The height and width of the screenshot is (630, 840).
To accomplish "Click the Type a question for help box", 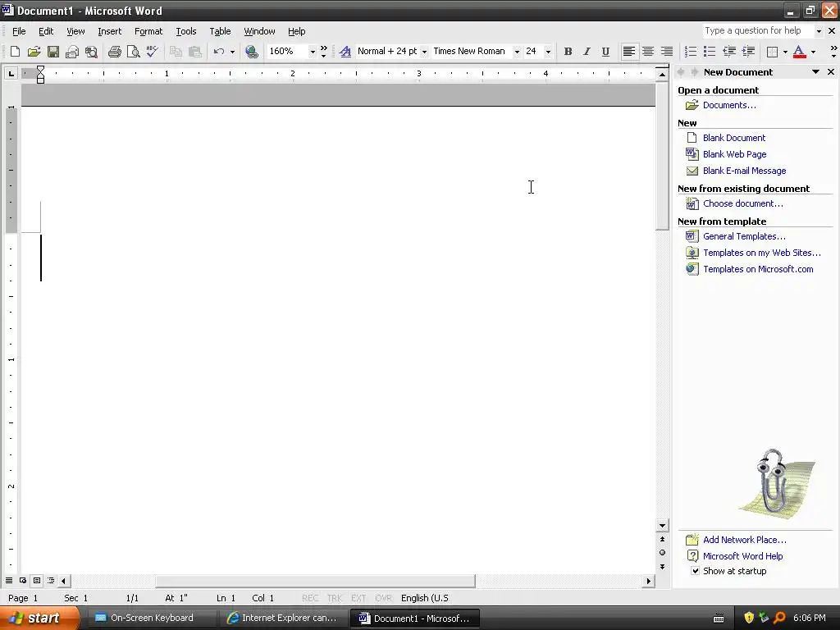I will pos(757,31).
